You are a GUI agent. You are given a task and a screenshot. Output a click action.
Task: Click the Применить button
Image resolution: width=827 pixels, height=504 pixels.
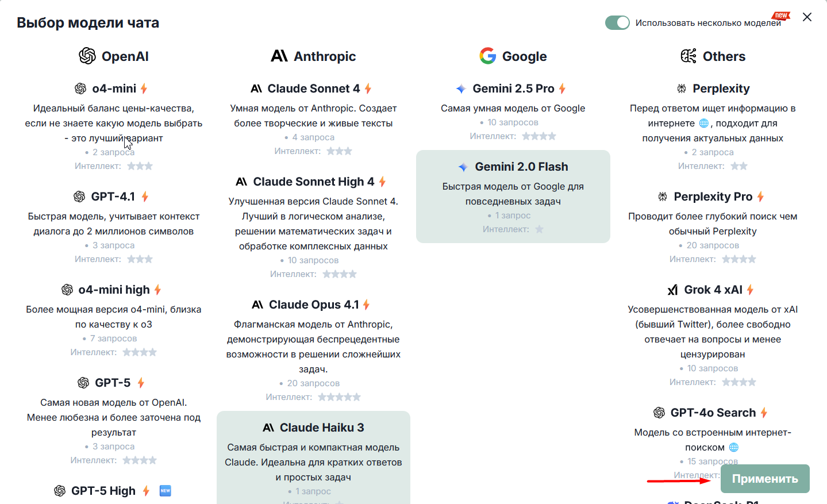coord(765,479)
